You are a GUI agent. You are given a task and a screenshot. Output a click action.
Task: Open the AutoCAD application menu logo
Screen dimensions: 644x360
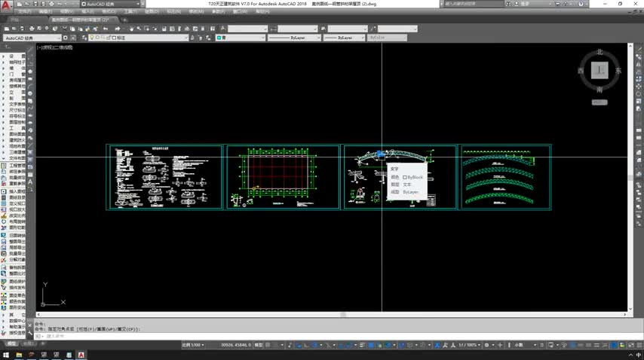pos(6,5)
